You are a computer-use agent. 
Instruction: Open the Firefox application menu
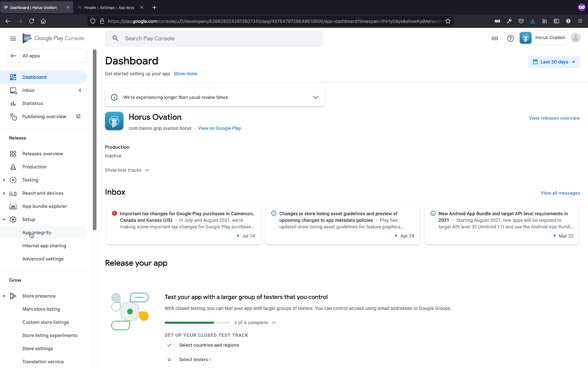coord(580,21)
